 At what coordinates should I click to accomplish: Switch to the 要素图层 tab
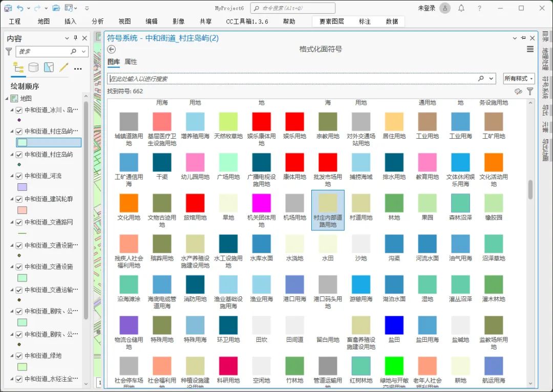pos(331,21)
